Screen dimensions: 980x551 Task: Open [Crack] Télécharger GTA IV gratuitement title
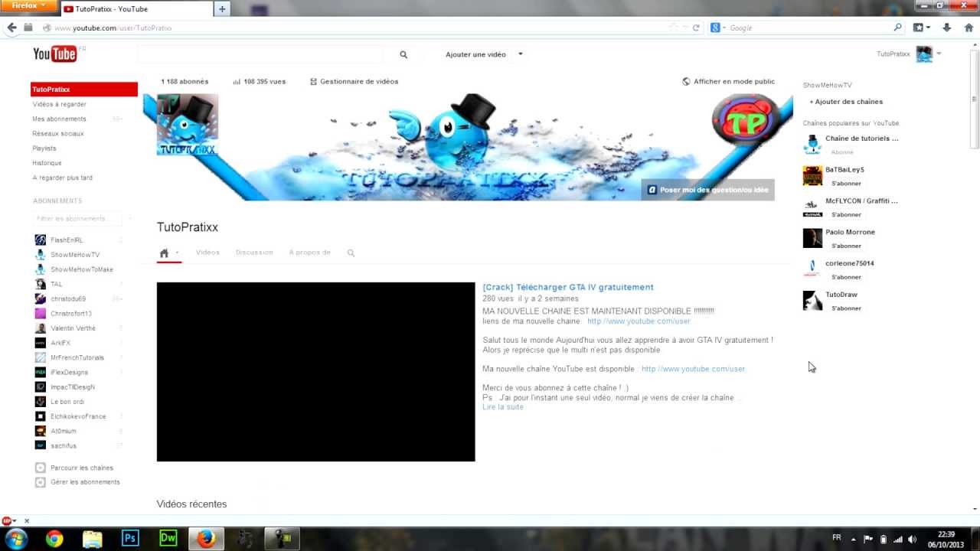(568, 287)
